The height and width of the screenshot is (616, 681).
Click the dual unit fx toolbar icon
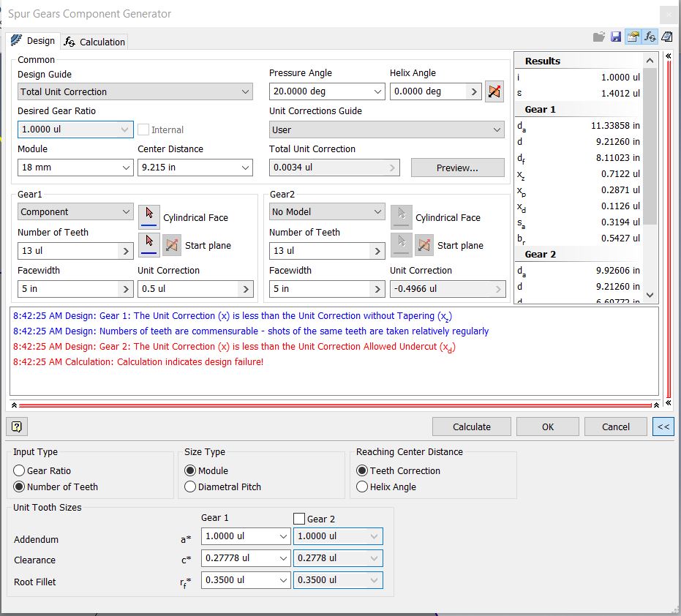[649, 36]
